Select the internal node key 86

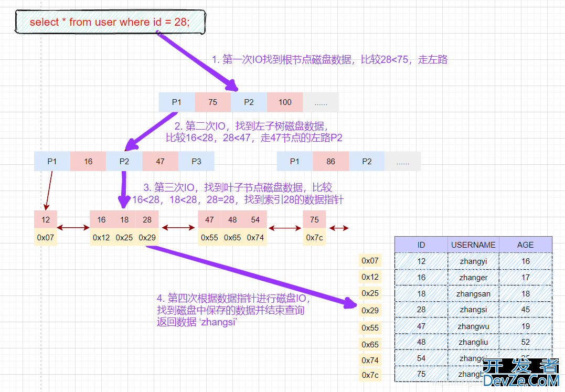click(x=331, y=162)
